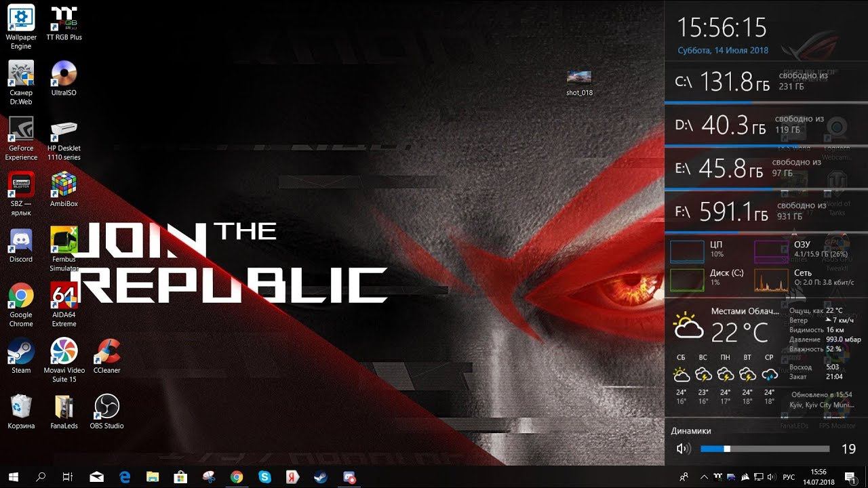The height and width of the screenshot is (488, 868).
Task: Open File Explorer from taskbar
Action: [153, 476]
